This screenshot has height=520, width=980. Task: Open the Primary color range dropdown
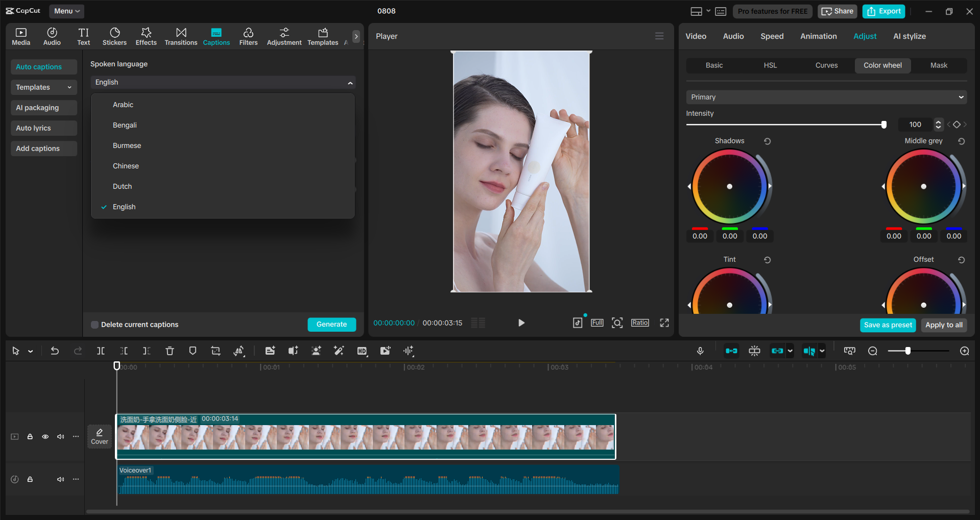(826, 97)
